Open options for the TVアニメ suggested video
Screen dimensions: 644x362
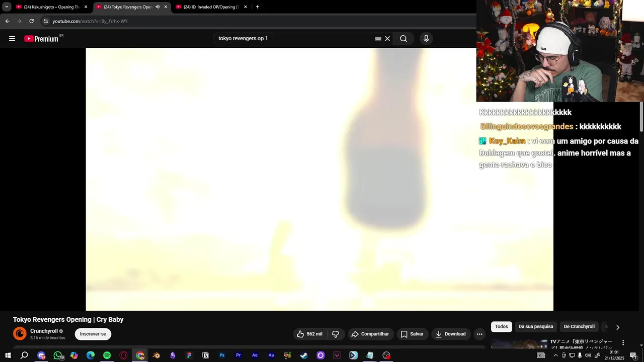point(623,342)
